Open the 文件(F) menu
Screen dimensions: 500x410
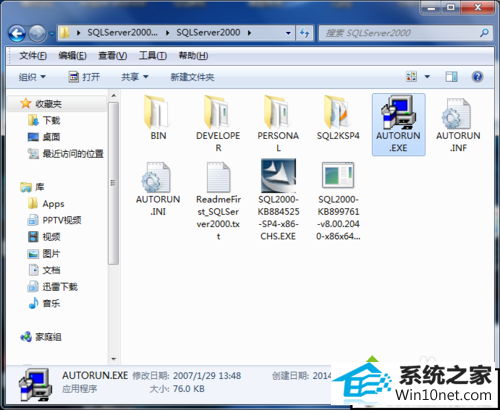point(33,55)
